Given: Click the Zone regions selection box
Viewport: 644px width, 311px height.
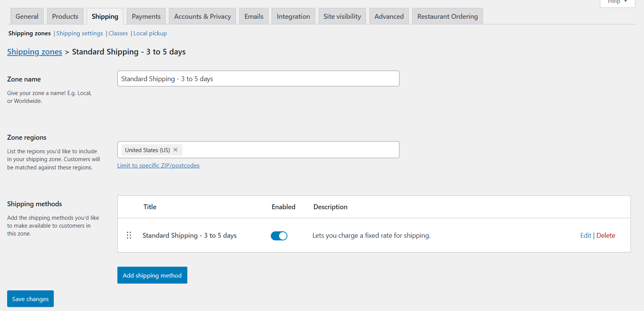Looking at the screenshot, I should [x=258, y=149].
